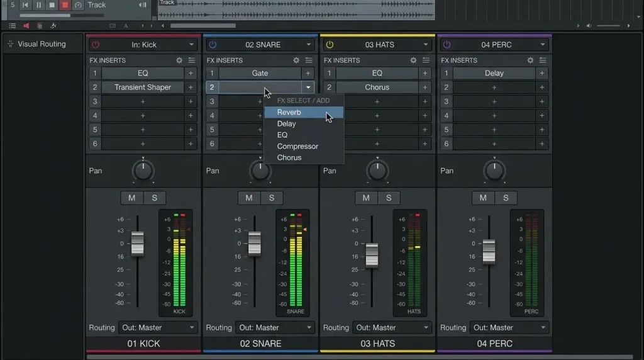Select Reverb from FX select menu
644x360 pixels.
click(304, 112)
